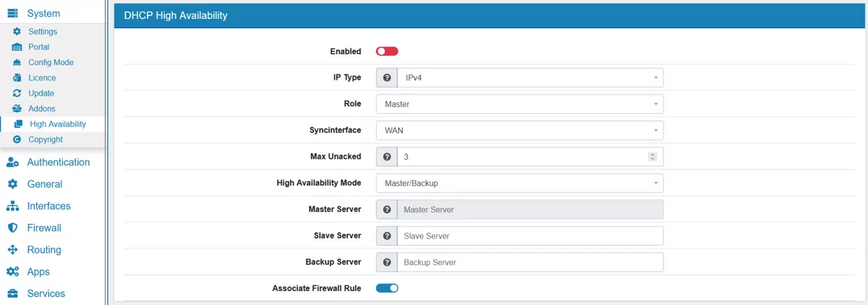
Task: Open Config Mode in the System menu
Action: pos(52,62)
